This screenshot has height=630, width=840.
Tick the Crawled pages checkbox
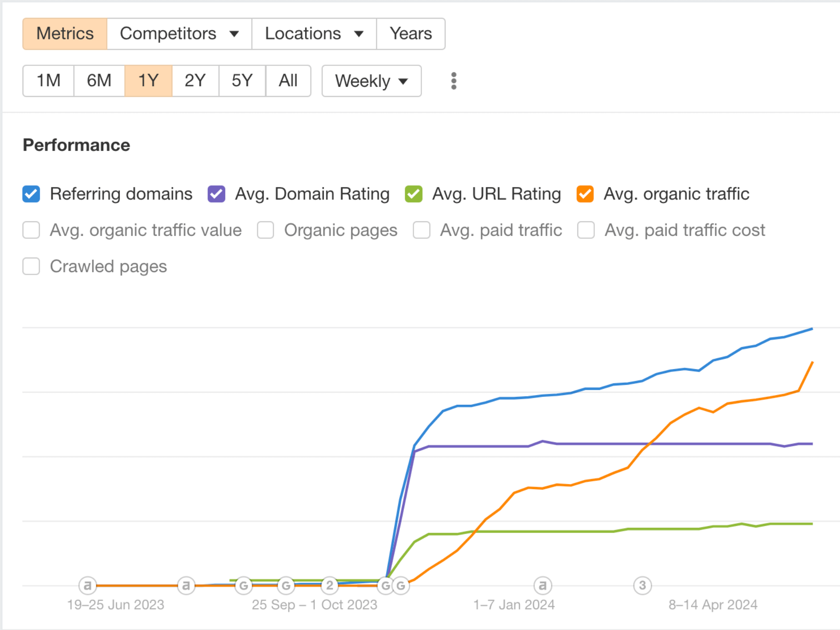[x=31, y=267]
